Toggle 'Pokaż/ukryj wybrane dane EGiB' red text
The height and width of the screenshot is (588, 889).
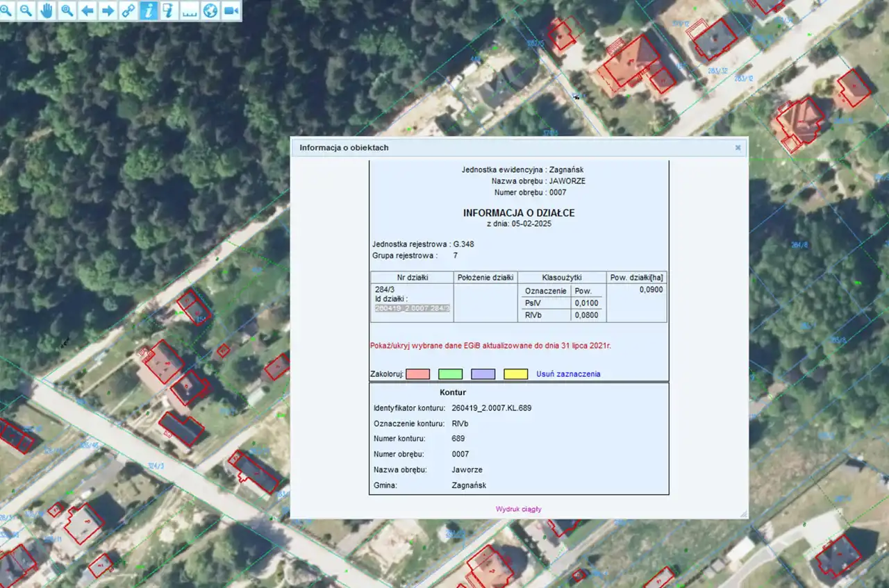(x=490, y=345)
